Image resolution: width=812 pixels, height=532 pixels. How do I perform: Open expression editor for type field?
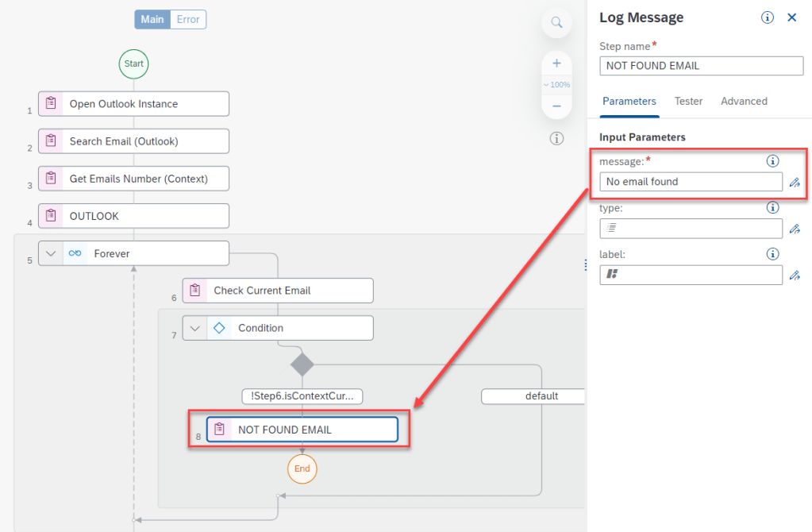(x=795, y=229)
